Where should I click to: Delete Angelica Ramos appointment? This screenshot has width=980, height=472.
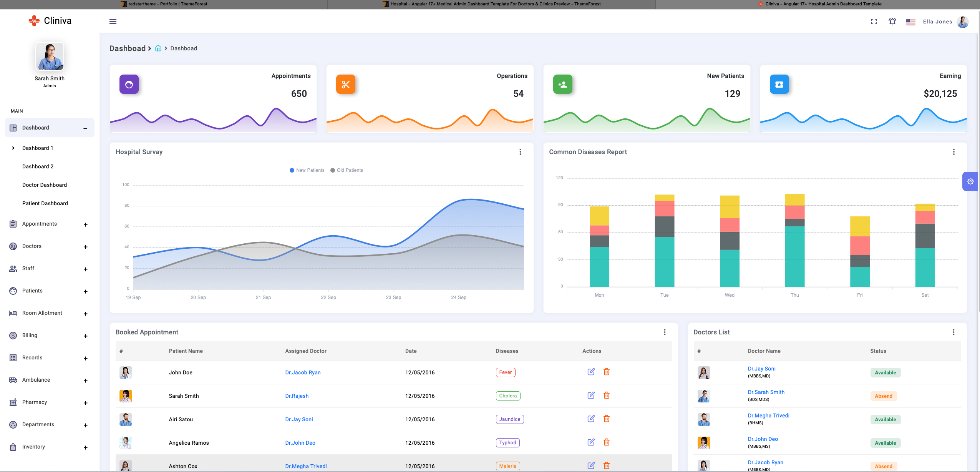click(x=607, y=442)
